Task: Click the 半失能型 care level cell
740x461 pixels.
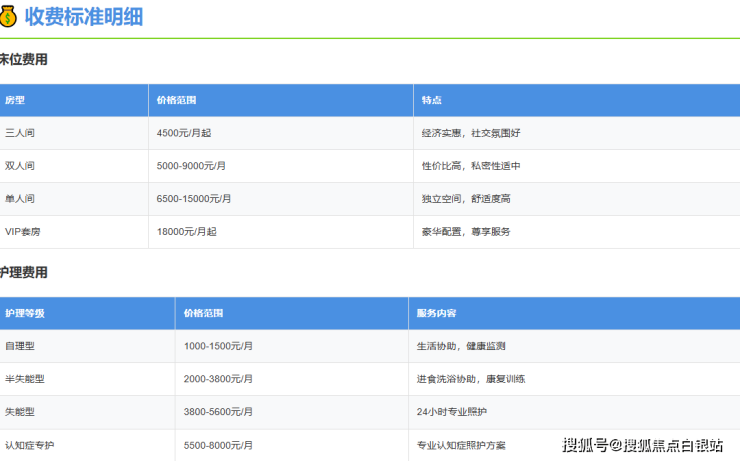Action: pyautogui.click(x=25, y=379)
